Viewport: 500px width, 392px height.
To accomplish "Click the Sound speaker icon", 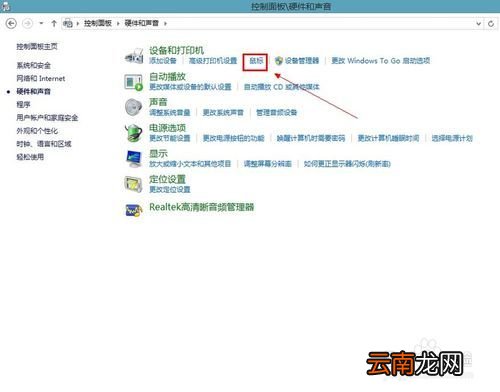I will [134, 107].
